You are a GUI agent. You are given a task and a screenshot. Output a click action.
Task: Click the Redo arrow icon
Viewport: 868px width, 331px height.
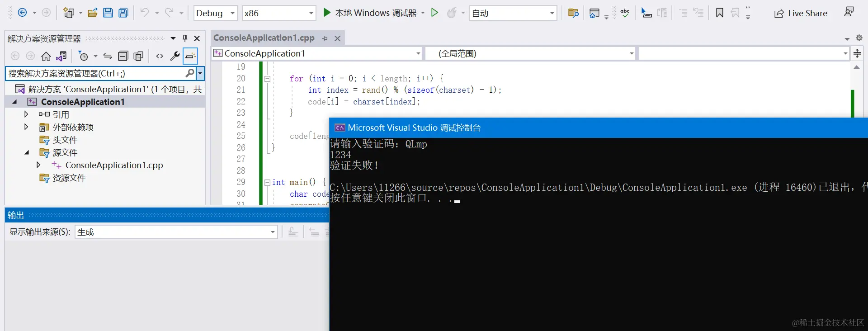(169, 13)
